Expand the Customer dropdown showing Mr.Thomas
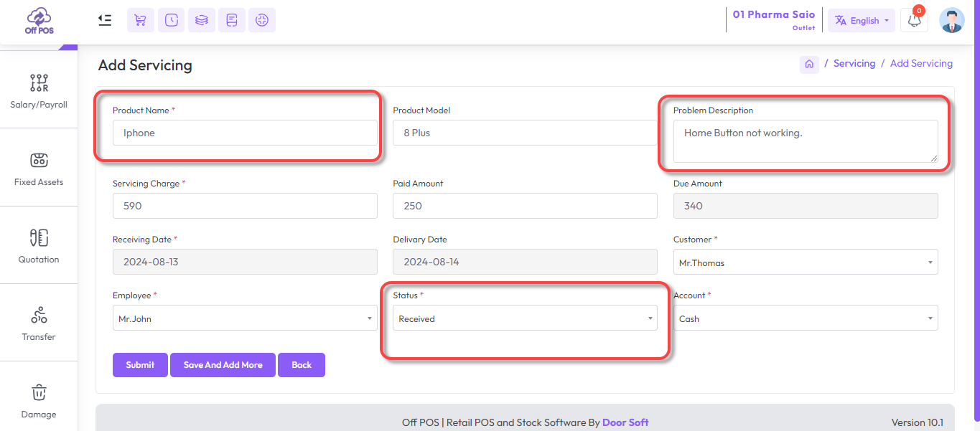 (x=805, y=262)
